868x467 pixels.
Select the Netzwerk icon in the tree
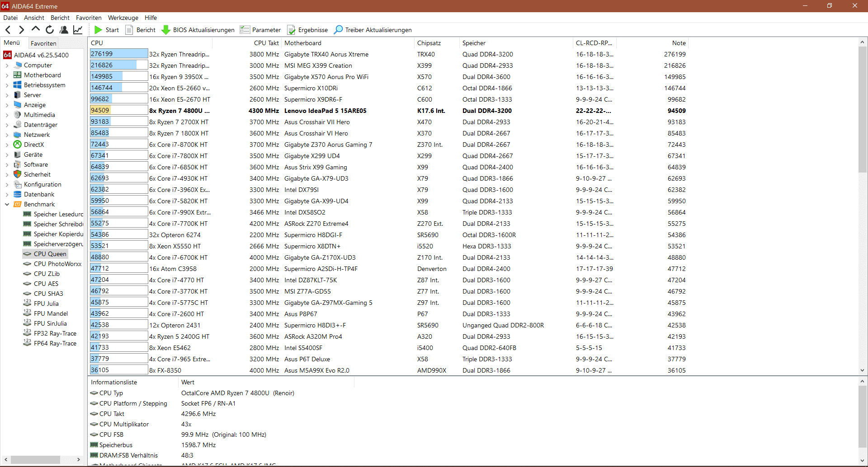18,135
